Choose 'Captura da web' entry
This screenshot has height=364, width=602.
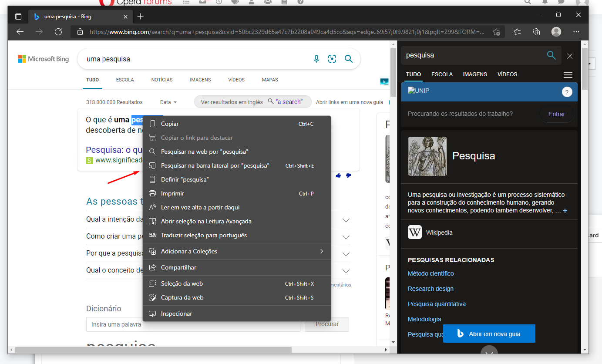[x=237, y=297]
